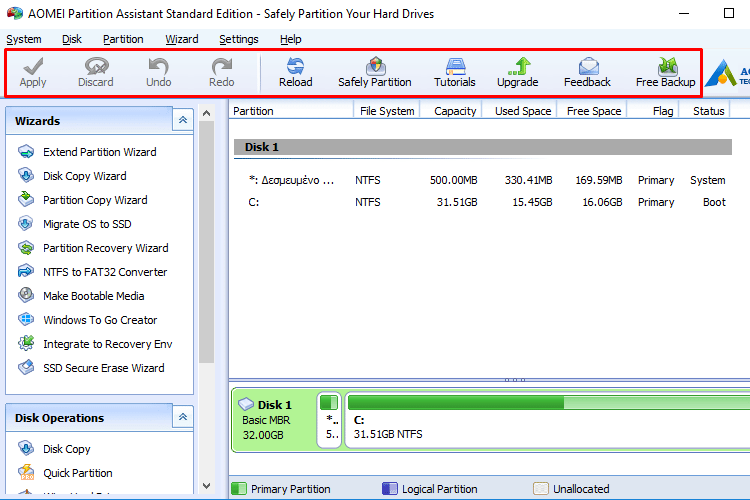Select the C: partition usage bar
Screen dimensions: 750x500
coord(549,402)
